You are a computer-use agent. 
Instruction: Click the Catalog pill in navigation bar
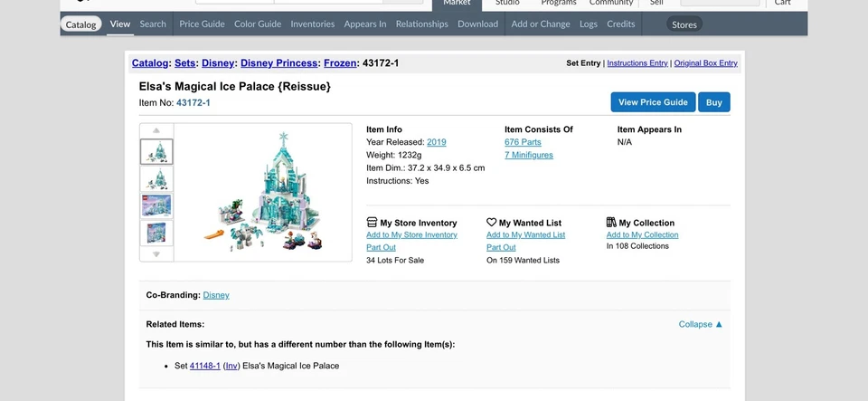pyautogui.click(x=80, y=24)
